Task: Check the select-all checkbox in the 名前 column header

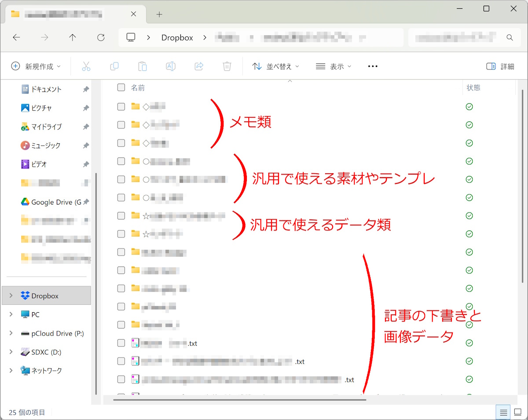Action: [x=121, y=87]
